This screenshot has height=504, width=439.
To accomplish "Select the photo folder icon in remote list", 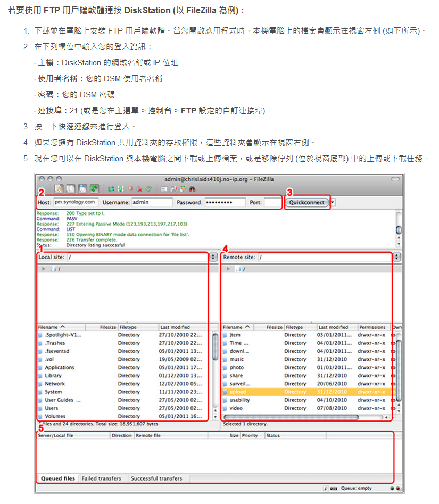I will coord(225,368).
